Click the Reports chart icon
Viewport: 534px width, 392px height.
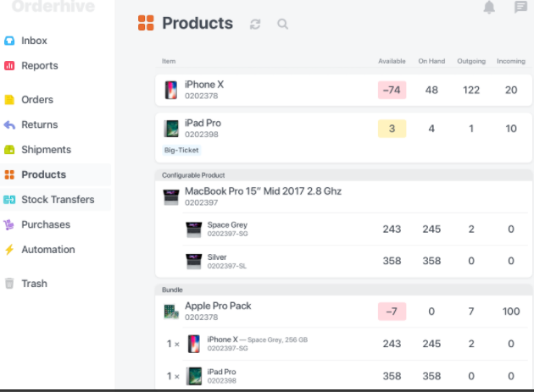(9, 66)
